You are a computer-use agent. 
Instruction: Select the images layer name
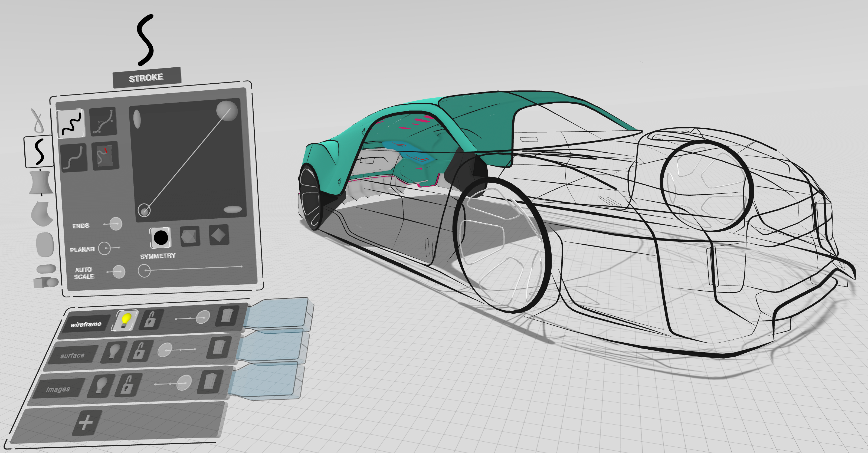[x=58, y=389]
